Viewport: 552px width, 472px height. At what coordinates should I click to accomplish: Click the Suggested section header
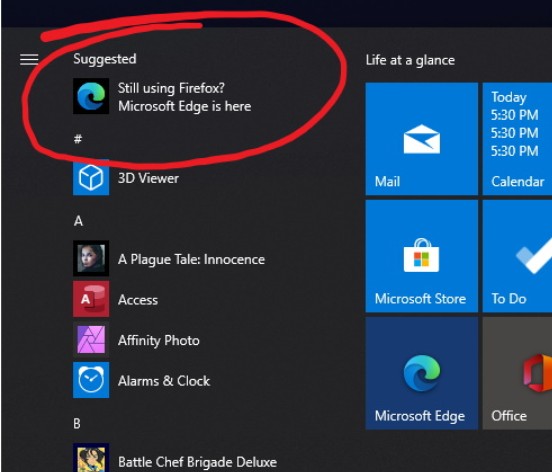click(x=105, y=59)
